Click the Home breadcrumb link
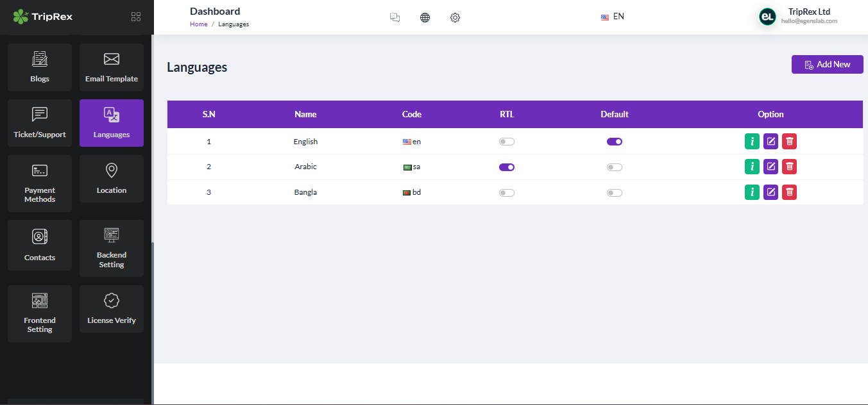868x405 pixels. click(x=198, y=24)
